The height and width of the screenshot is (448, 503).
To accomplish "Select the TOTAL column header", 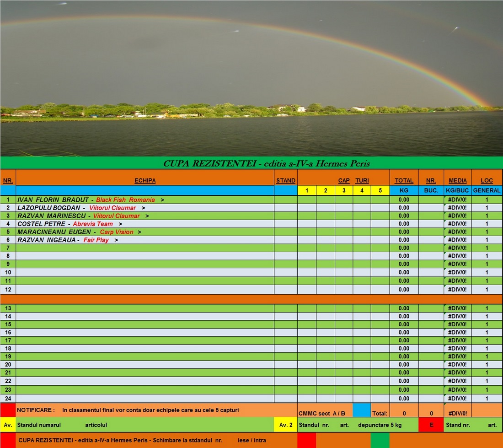I will pos(404,181).
